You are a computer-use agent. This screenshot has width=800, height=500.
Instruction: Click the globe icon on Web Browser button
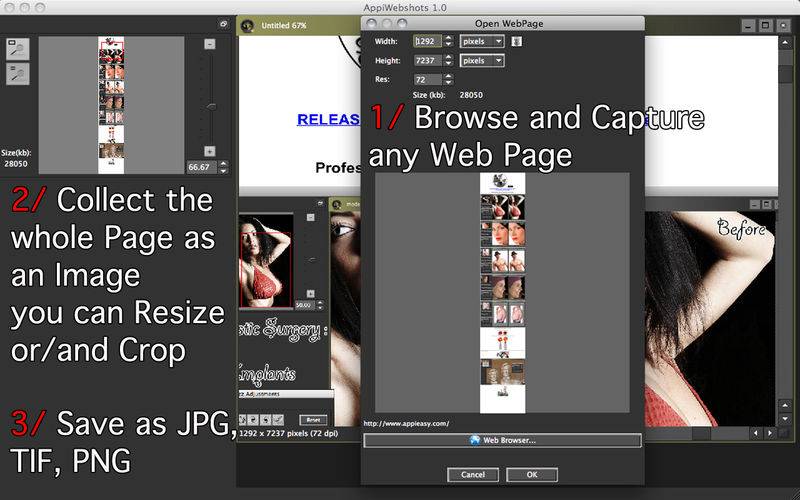[x=475, y=439]
